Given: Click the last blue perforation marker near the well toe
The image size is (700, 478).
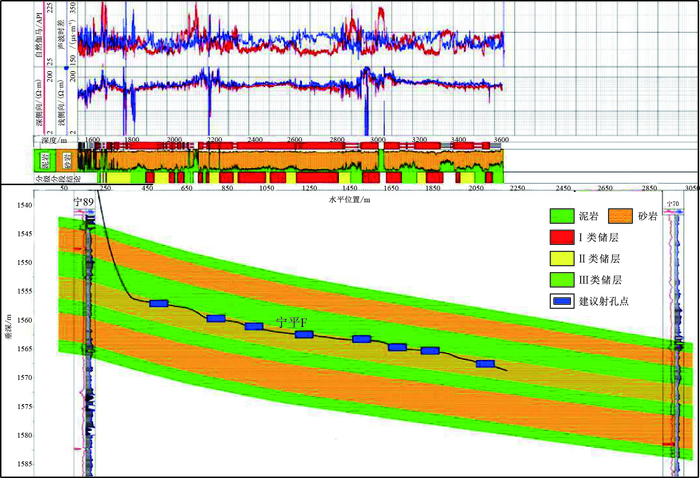Looking at the screenshot, I should [486, 364].
